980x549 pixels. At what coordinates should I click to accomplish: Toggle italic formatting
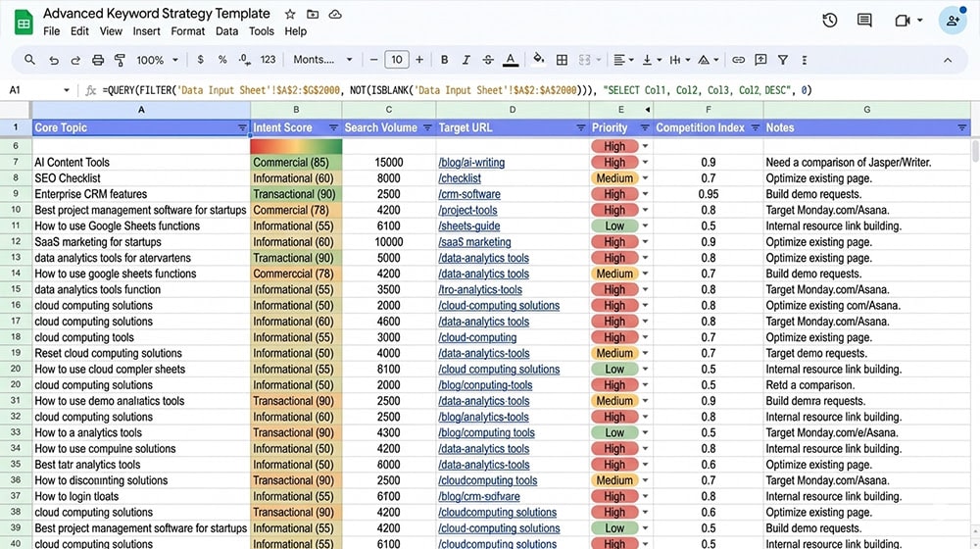(465, 60)
